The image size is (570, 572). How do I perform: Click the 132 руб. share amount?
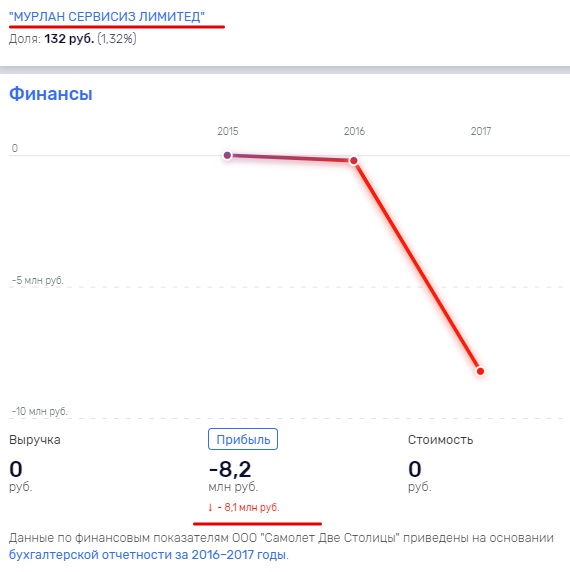(x=69, y=39)
